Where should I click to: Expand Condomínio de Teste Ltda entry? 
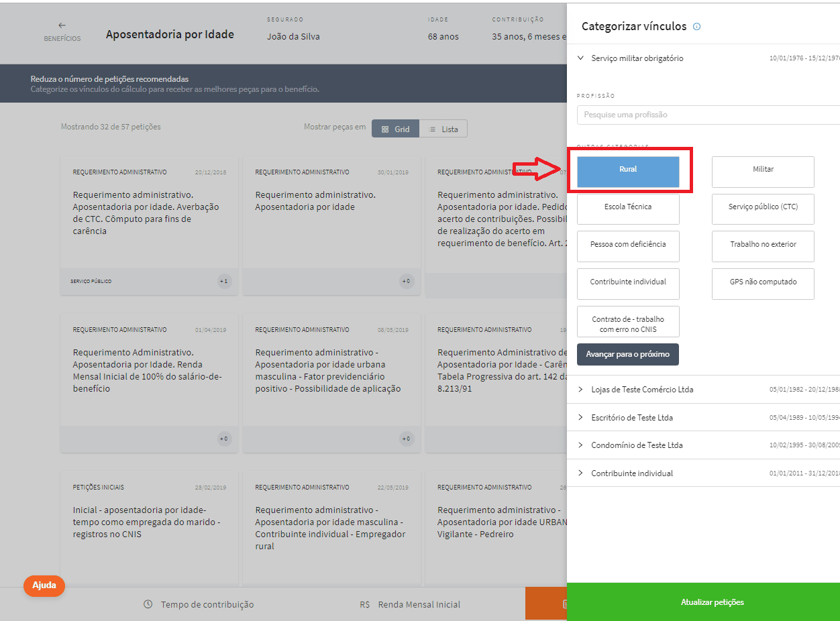[x=581, y=445]
